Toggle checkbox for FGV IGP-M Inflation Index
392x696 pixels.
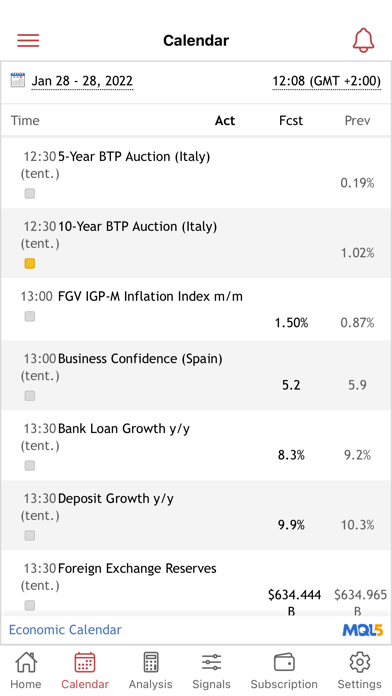point(30,316)
